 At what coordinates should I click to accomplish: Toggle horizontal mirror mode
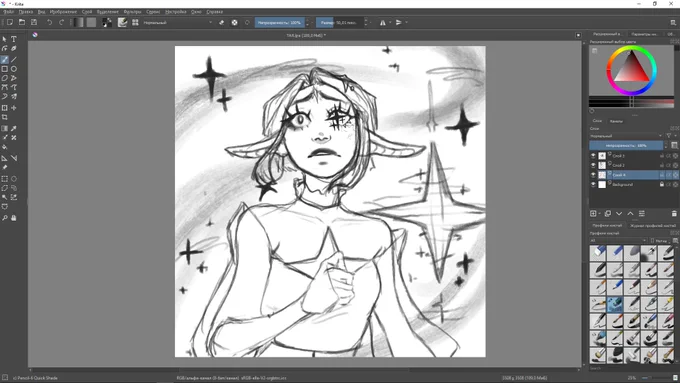pos(383,23)
